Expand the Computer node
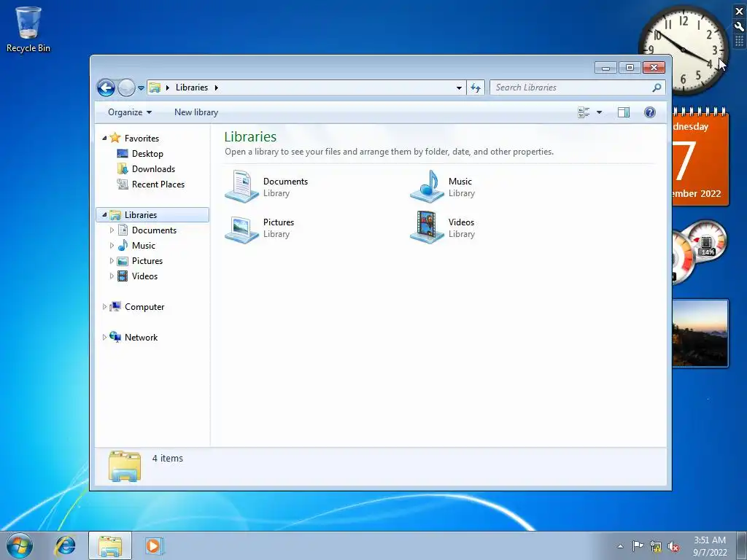The image size is (747, 560). (104, 307)
